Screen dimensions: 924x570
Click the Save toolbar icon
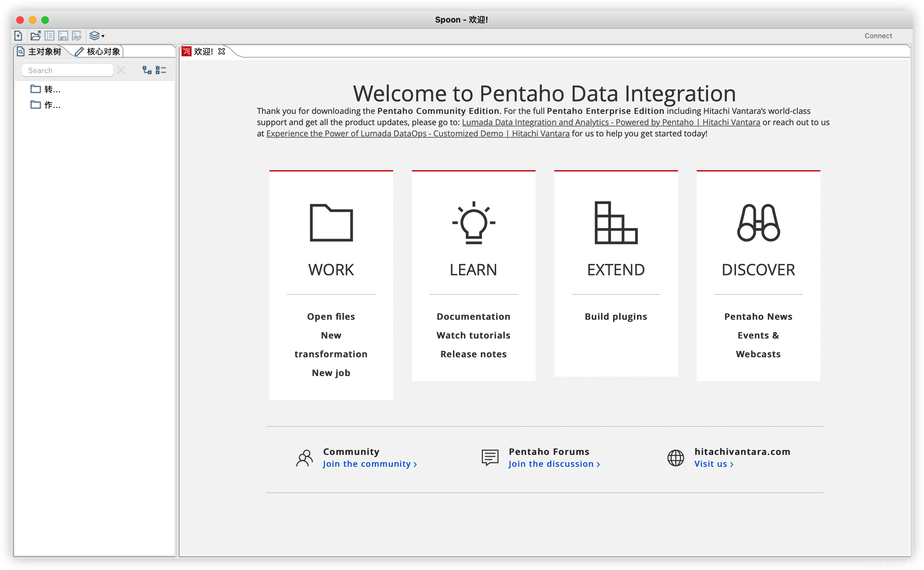click(x=65, y=35)
